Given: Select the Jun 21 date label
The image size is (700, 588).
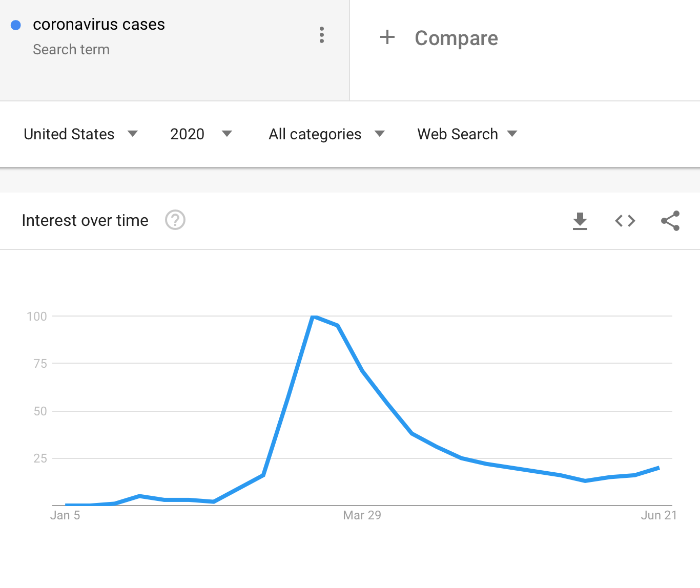Looking at the screenshot, I should tap(658, 515).
